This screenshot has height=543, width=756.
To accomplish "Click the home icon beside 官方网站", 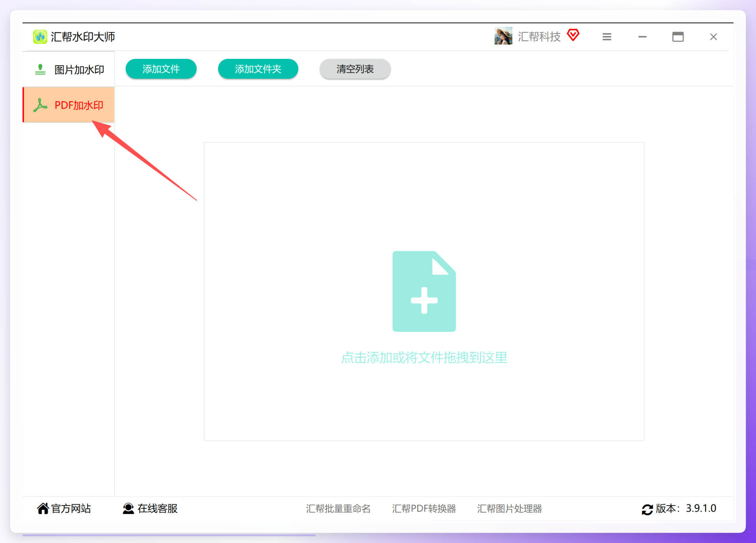I will (x=43, y=509).
